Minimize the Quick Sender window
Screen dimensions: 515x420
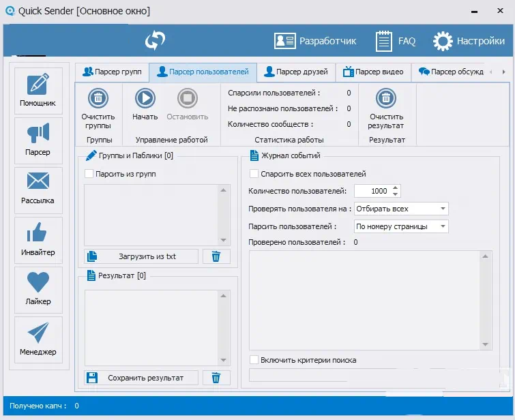tap(474, 12)
